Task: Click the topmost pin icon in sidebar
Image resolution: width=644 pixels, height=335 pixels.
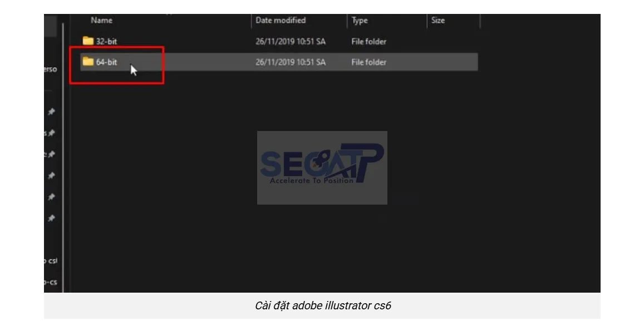Action: coord(51,112)
